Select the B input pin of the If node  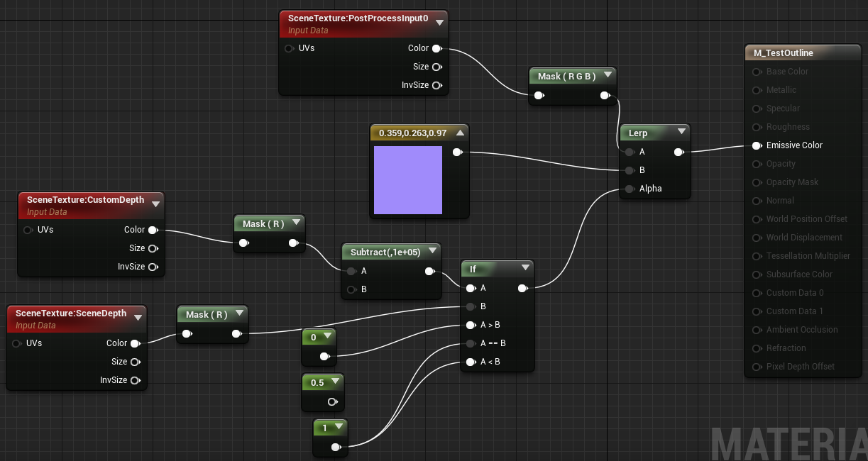click(x=471, y=306)
